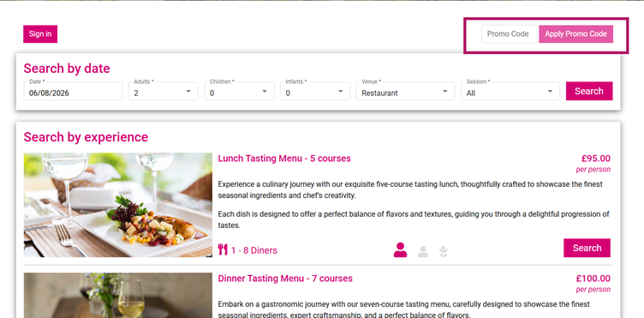
Task: Click the fork and knife diners icon
Action: click(223, 249)
